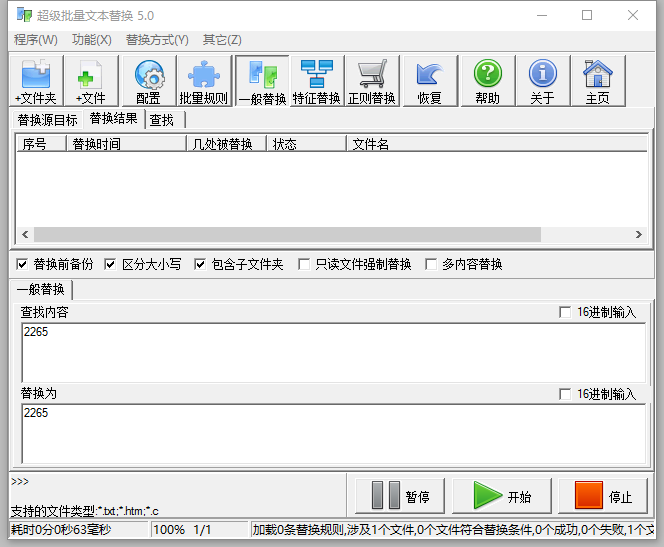
Task: Click the +文件夹 add folder icon
Action: point(36,80)
